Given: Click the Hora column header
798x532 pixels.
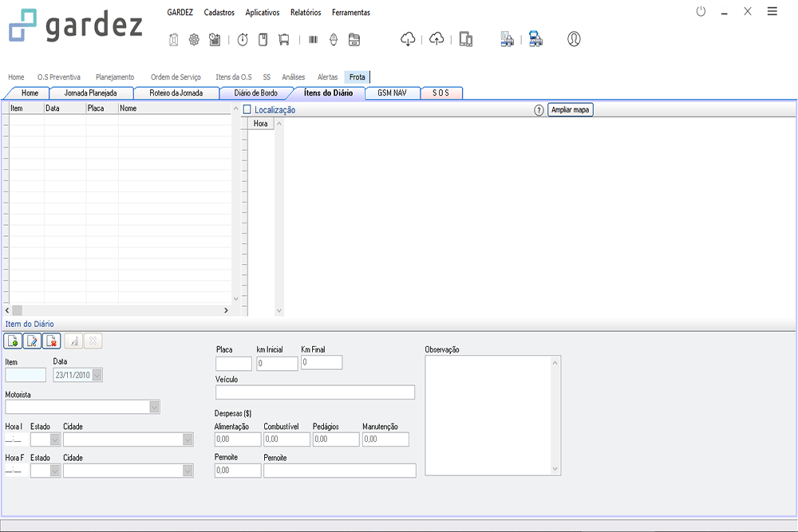Looking at the screenshot, I should point(261,124).
